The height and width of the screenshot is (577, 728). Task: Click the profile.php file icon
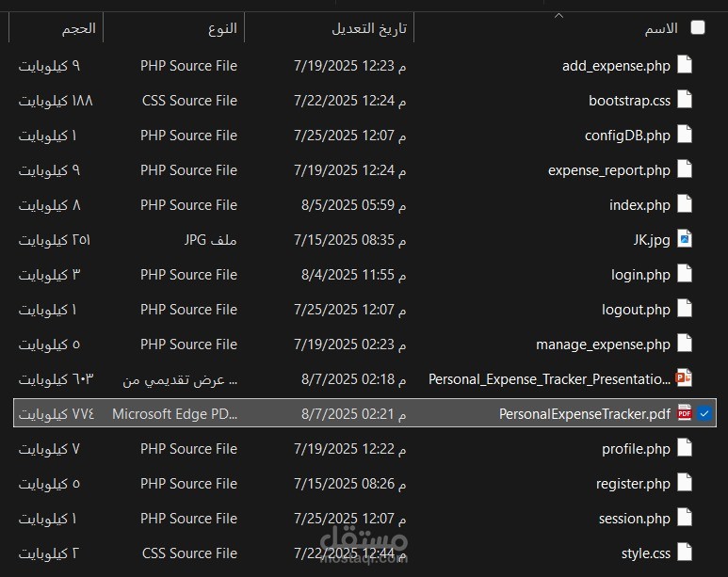(x=685, y=447)
